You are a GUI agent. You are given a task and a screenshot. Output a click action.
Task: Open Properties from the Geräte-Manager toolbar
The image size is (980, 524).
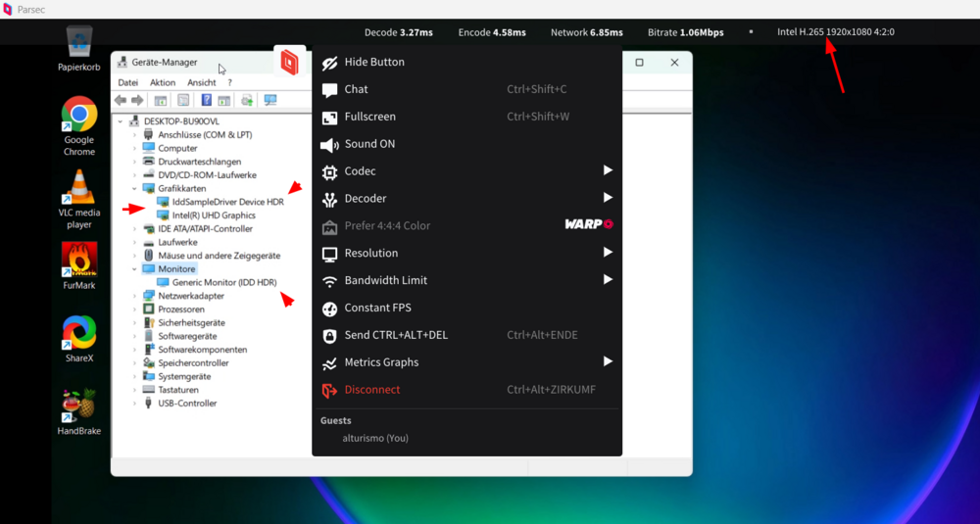(183, 100)
